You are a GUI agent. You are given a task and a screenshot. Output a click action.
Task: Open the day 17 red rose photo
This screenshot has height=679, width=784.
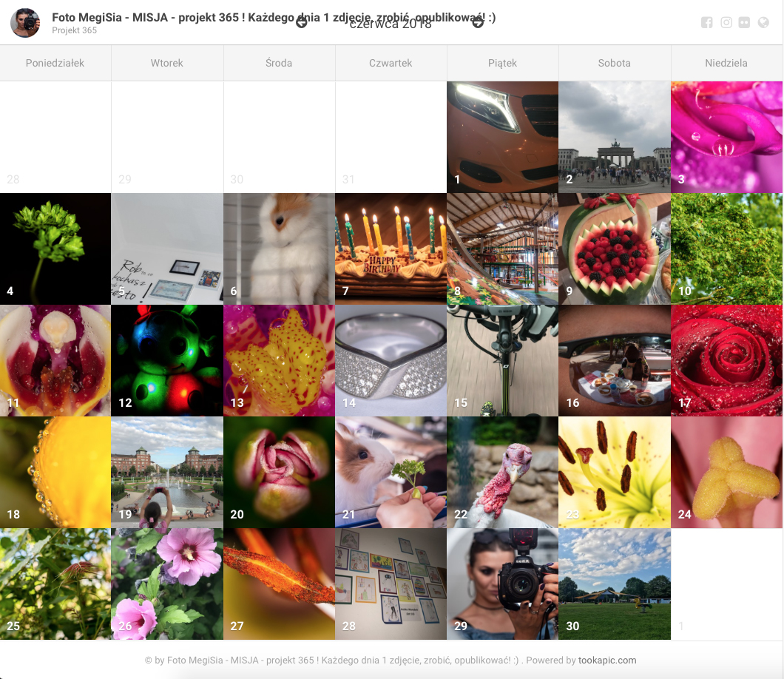(726, 360)
